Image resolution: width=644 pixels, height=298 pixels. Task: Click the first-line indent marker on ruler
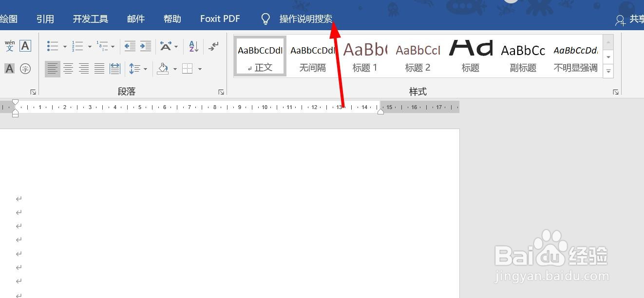(15, 102)
